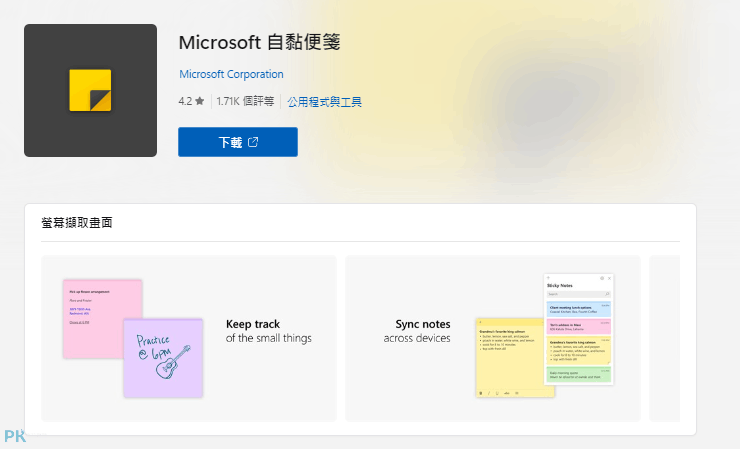Click the 4.2 star rating

click(x=191, y=101)
